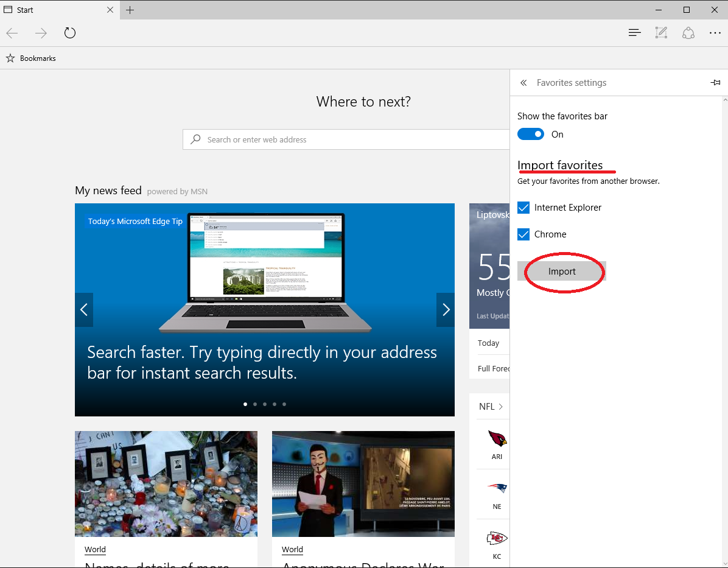Click the Kansas City Chiefs logo
The height and width of the screenshot is (568, 728).
[497, 538]
